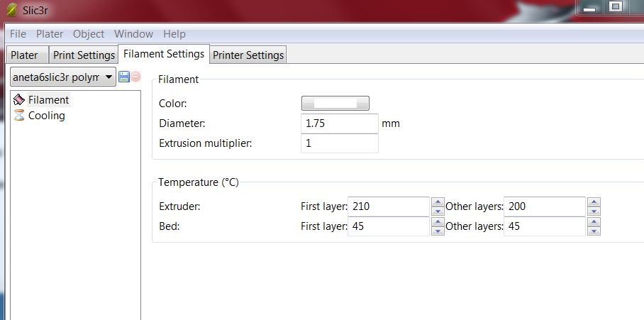
Task: Open the aneta6slic3r filament preset dropdown
Action: [x=63, y=77]
